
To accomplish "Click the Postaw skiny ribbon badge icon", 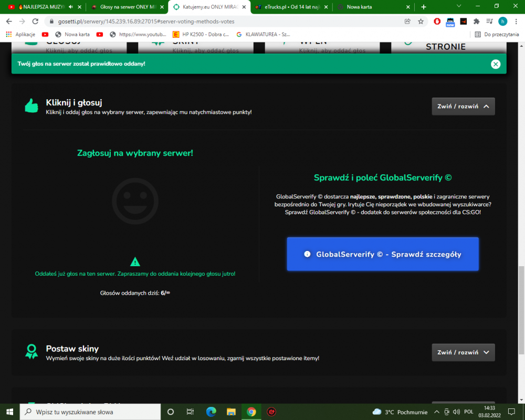I will coord(31,352).
